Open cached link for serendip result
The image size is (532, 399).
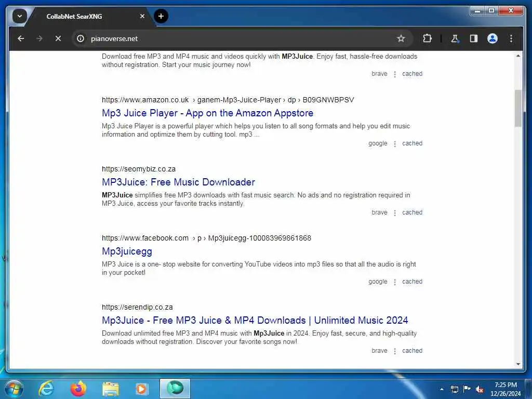pos(412,351)
